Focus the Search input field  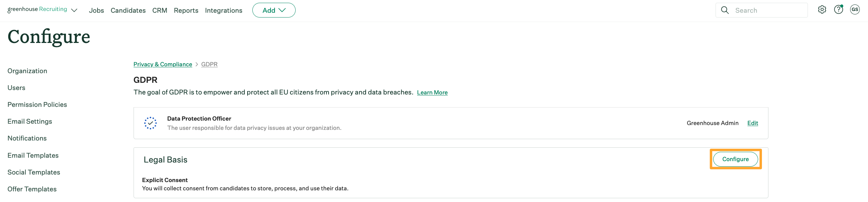762,10
